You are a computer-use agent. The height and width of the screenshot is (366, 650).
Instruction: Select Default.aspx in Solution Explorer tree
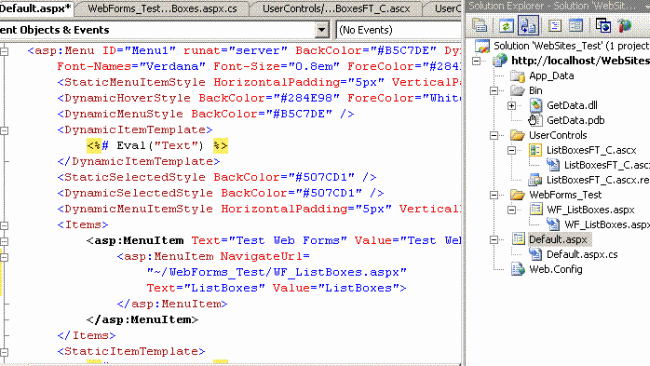coord(558,240)
